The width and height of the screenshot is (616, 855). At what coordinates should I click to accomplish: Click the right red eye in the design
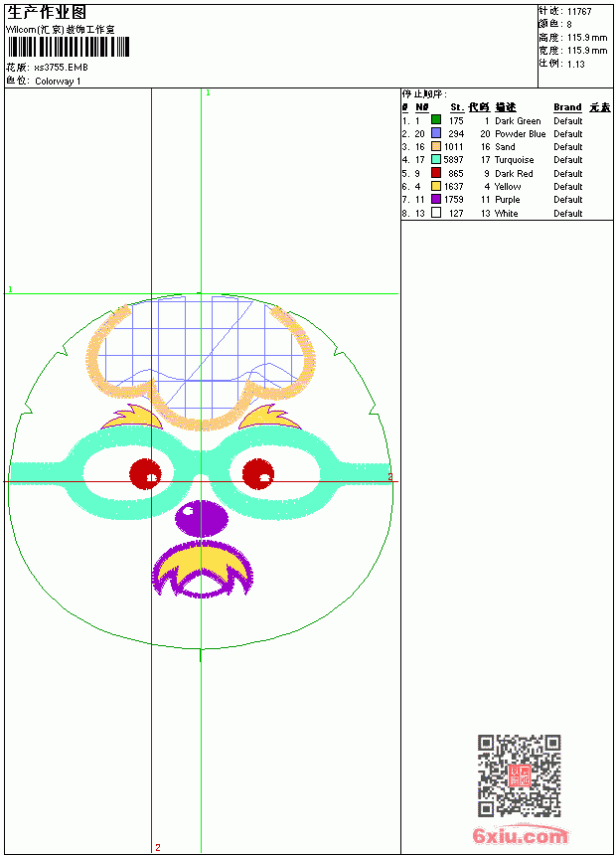point(258,474)
